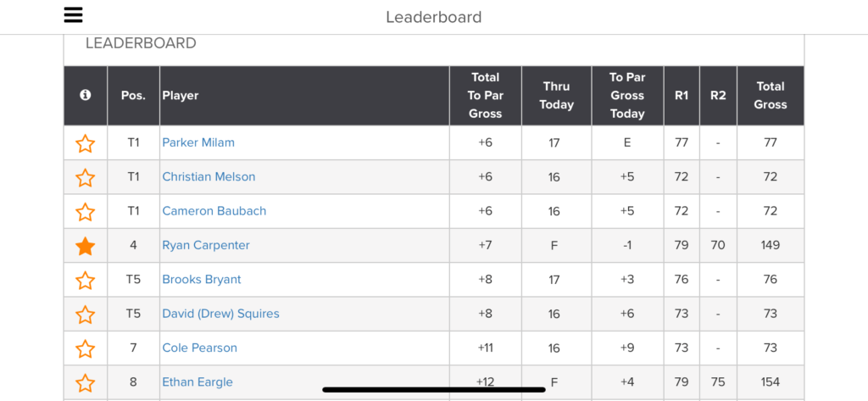Click the Total To Par Gross header
The image size is (868, 401).
pos(485,95)
